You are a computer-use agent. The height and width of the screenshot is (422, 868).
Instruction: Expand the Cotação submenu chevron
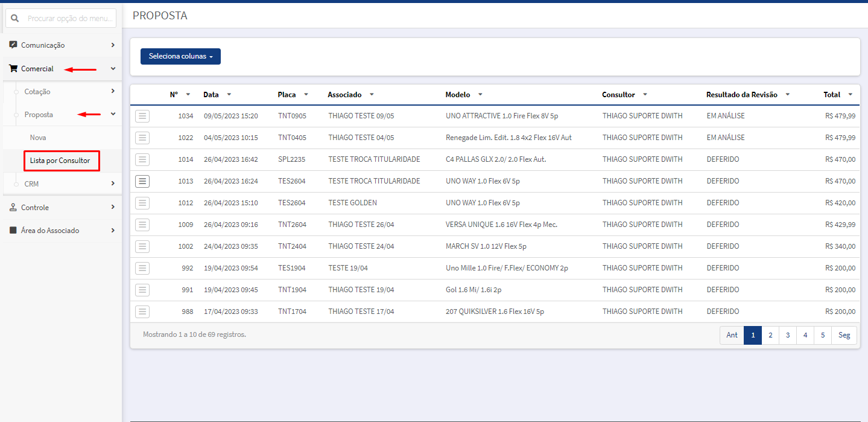coord(113,91)
